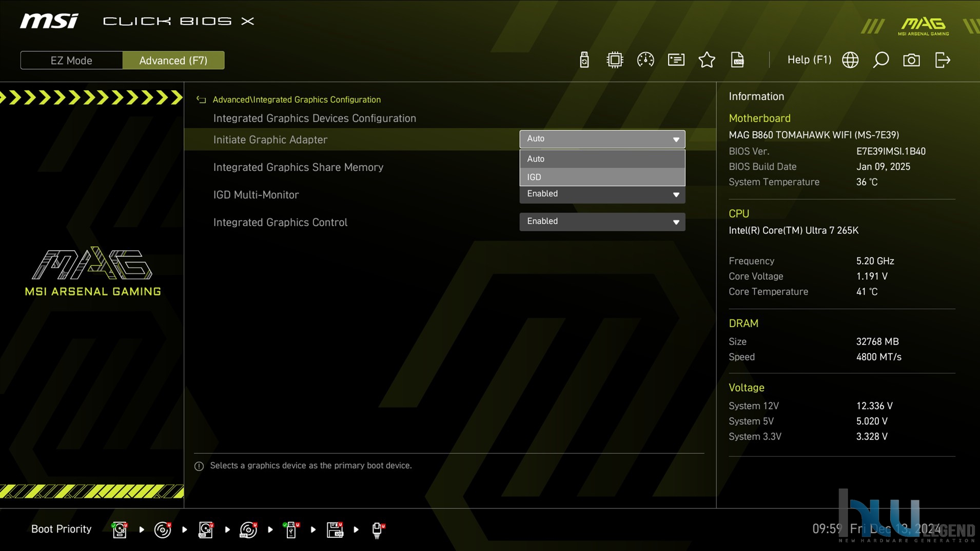Open the magnifier search icon
Viewport: 980px width, 551px height.
pyautogui.click(x=880, y=60)
